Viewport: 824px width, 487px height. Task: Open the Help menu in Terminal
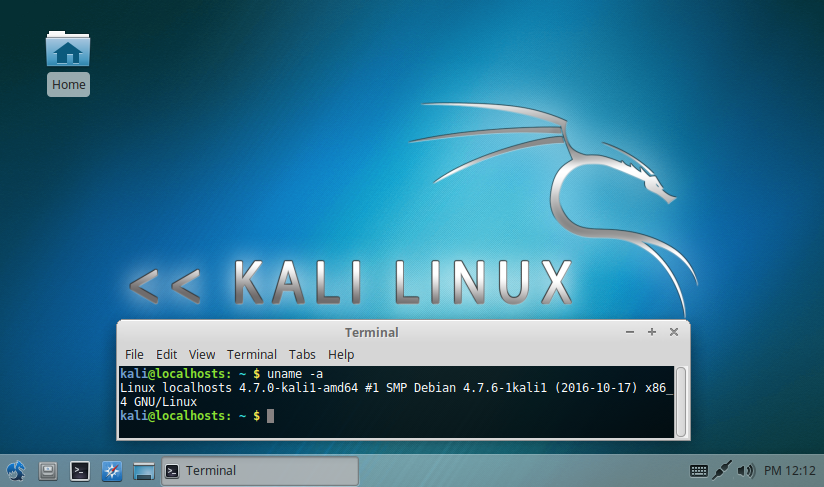pos(341,355)
